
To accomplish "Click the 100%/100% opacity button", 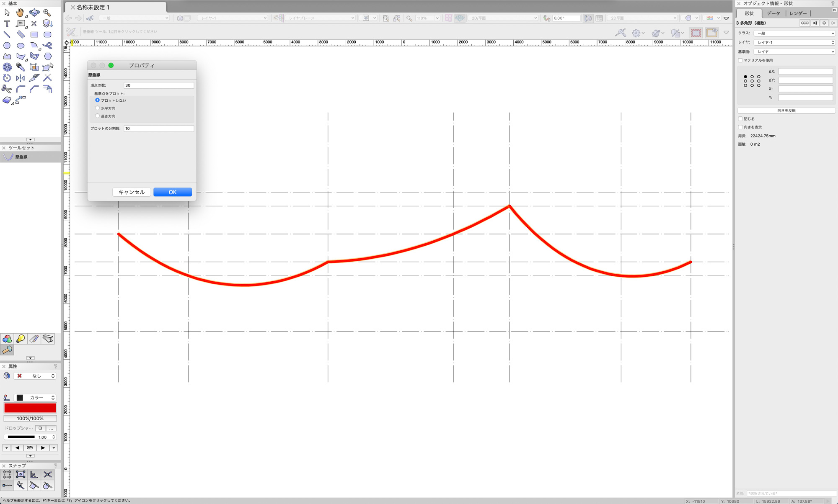I will pyautogui.click(x=30, y=419).
